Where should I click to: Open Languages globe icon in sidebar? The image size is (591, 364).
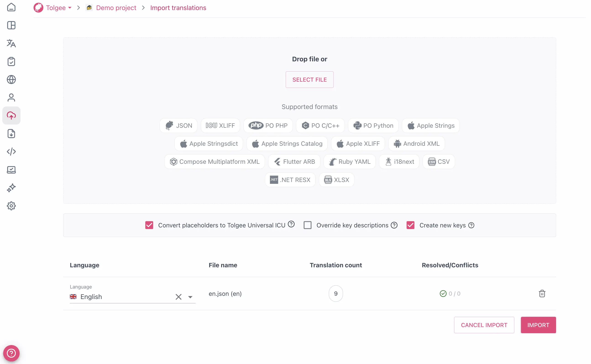pos(11,79)
